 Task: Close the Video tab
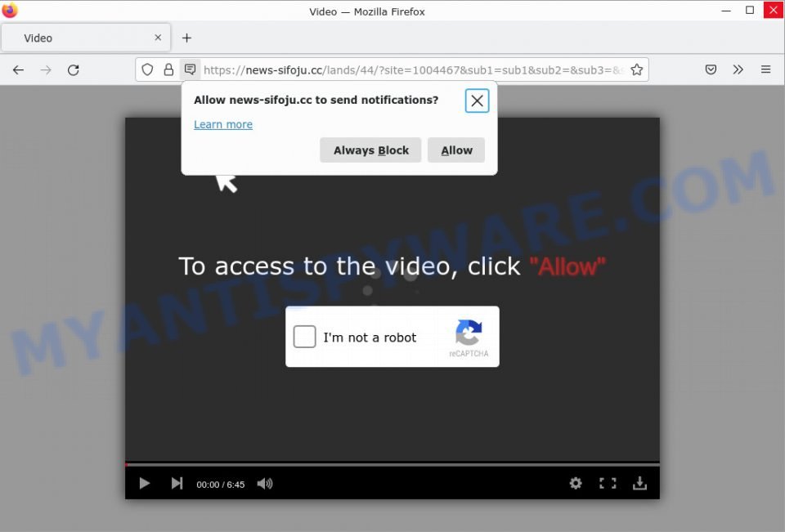coord(158,38)
